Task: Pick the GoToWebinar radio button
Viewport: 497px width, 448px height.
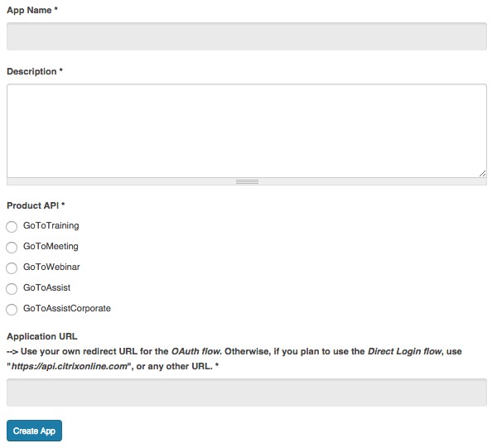Action: coord(12,268)
